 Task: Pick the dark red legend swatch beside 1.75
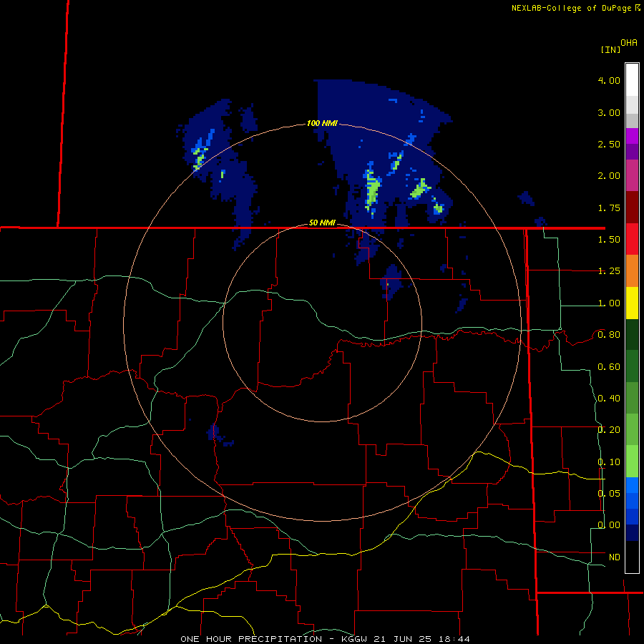pos(632,208)
